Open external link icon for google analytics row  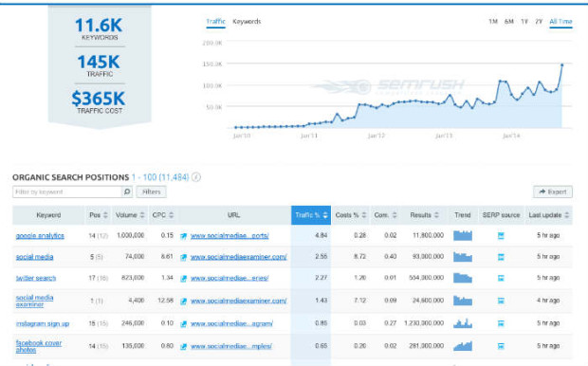[183, 236]
